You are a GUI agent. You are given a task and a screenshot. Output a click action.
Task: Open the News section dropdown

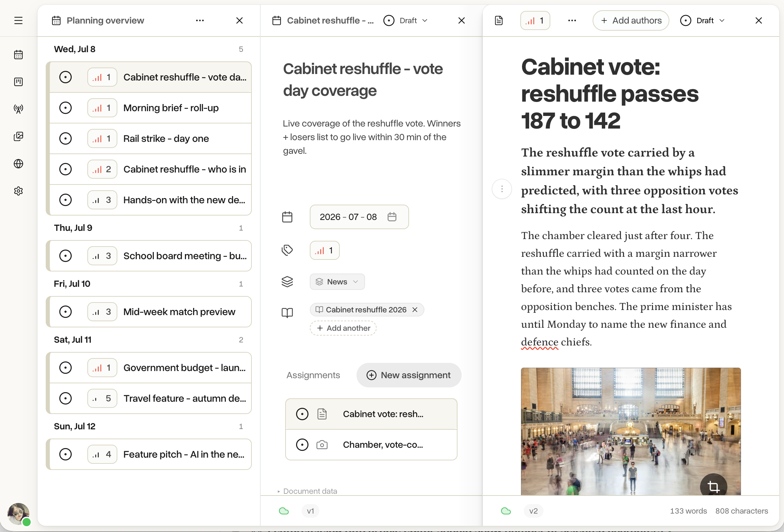click(337, 282)
